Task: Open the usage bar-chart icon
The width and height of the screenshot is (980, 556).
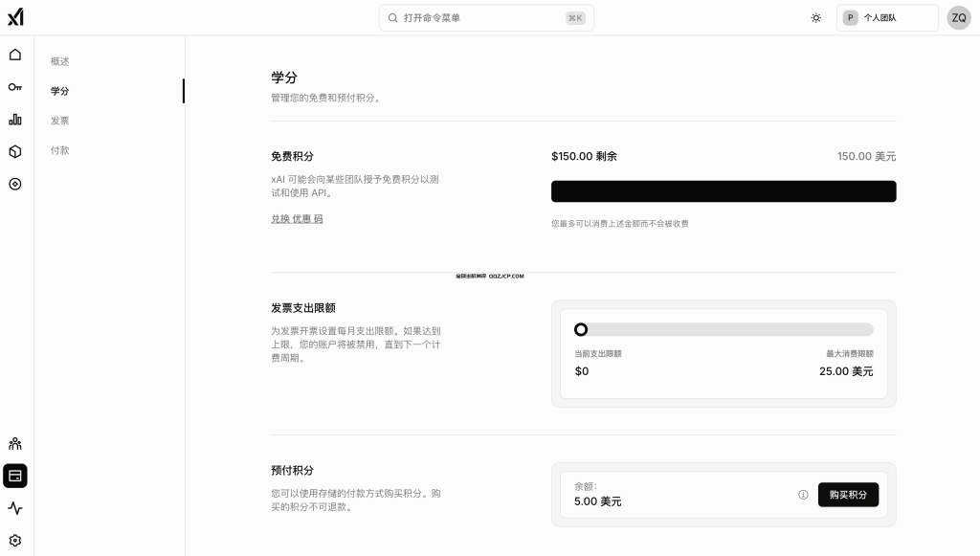Action: point(14,119)
